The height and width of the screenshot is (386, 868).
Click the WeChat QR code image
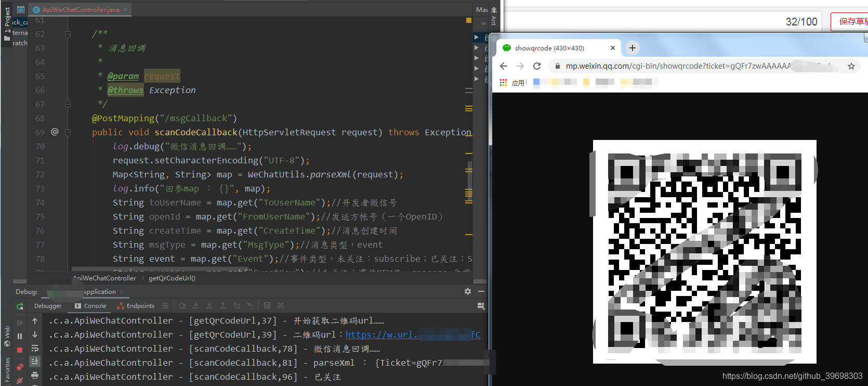[705, 252]
